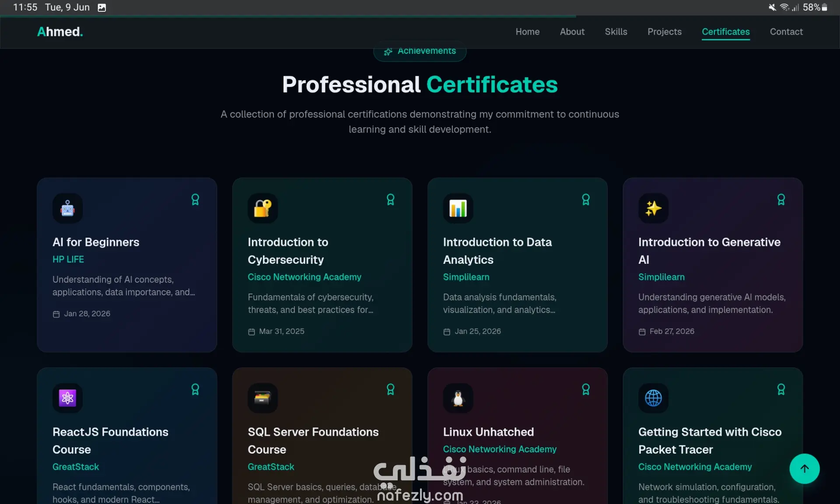Click the award ribbon on Introduction to Cybersecurity card
This screenshot has height=504, width=840.
click(390, 199)
